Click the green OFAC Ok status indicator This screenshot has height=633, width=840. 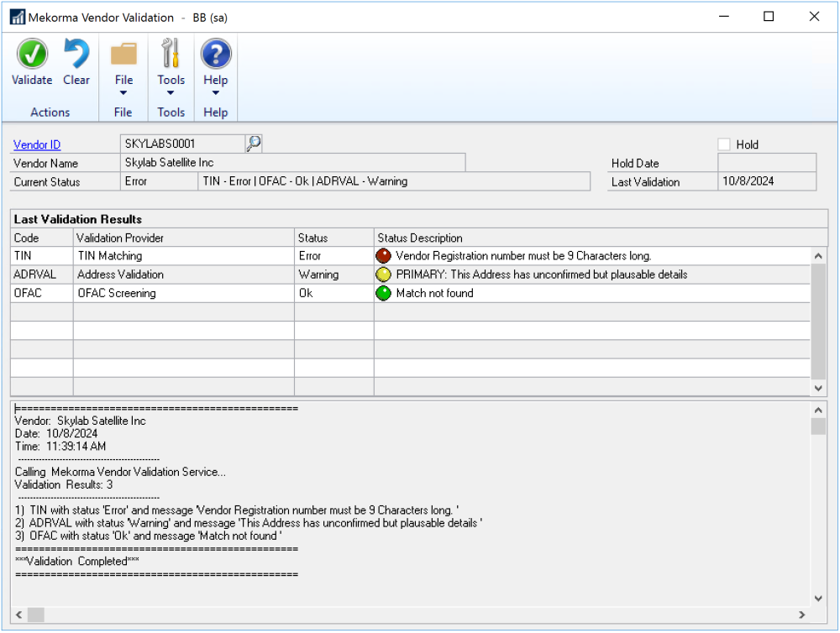click(384, 293)
